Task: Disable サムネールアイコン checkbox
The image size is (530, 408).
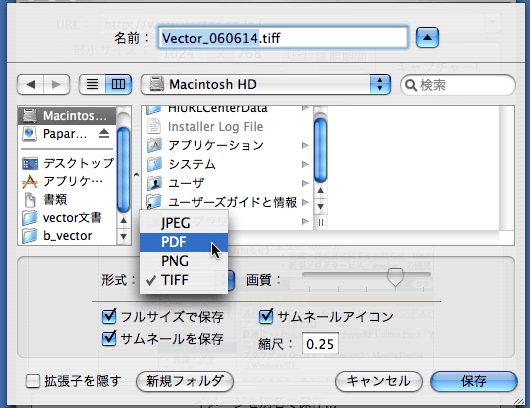Action: [x=266, y=316]
